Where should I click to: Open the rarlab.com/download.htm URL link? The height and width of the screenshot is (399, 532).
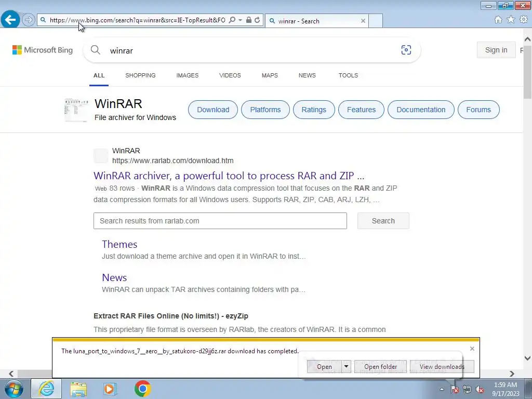(172, 161)
